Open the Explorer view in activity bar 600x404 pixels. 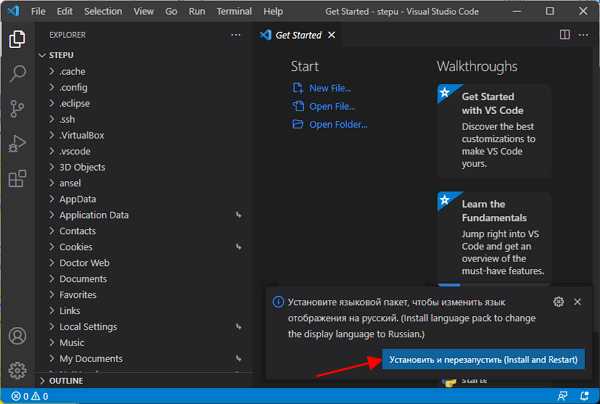tap(17, 39)
